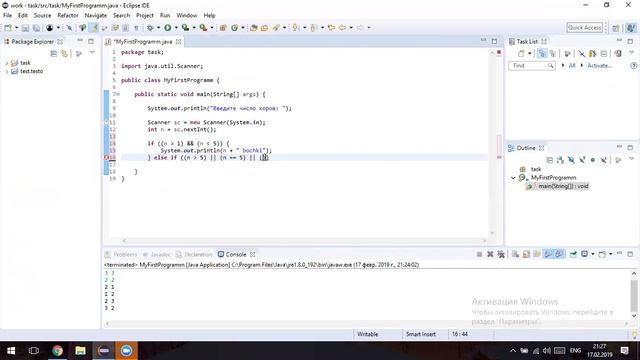Click the Pin Console icon
The height and width of the screenshot is (360, 640).
coord(573,254)
